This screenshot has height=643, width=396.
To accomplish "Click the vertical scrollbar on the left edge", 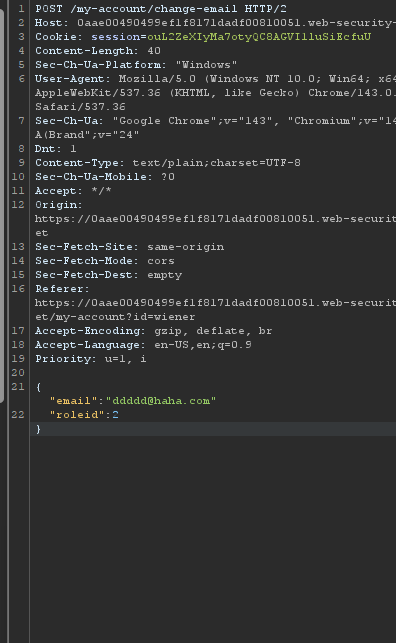I will click(x=2, y=205).
